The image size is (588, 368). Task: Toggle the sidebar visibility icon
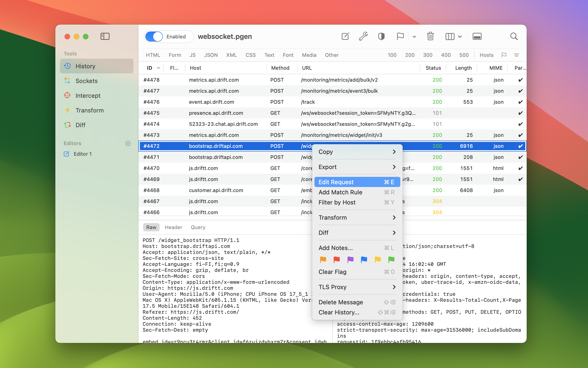pyautogui.click(x=105, y=37)
